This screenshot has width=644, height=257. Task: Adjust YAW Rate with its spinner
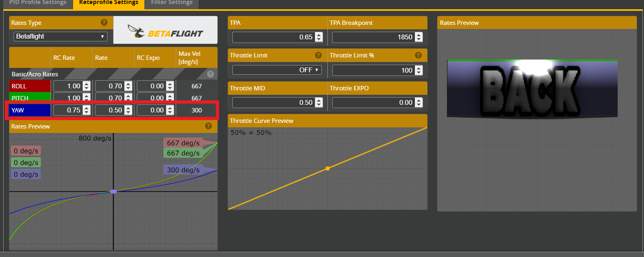click(128, 110)
